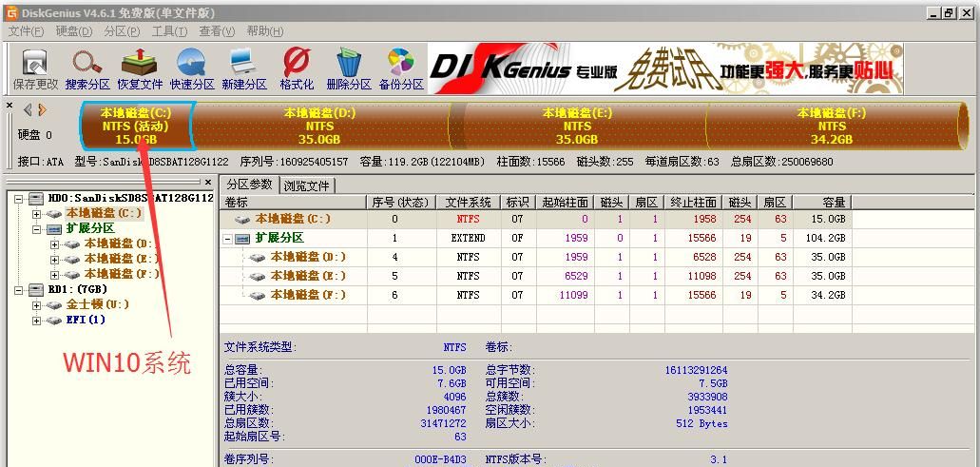
Task: Expand 本地磁盘(D:) node in tree
Action: click(x=55, y=243)
